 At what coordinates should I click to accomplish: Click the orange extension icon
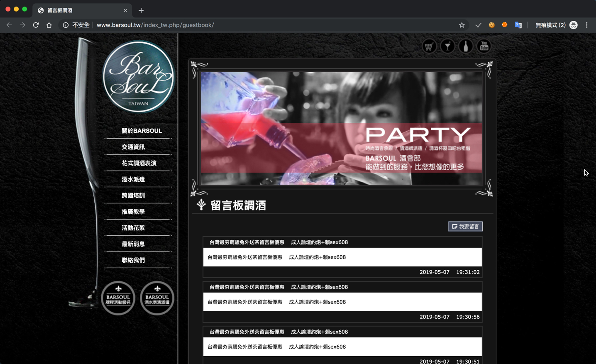click(x=505, y=25)
